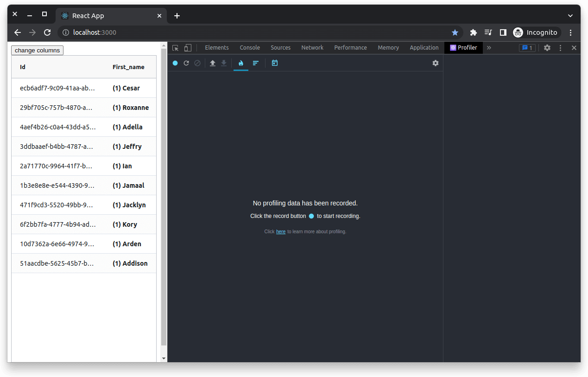Viewport: 588px width, 377px height.
Task: Expand the hidden DevTools tabs chevron
Action: 488,48
